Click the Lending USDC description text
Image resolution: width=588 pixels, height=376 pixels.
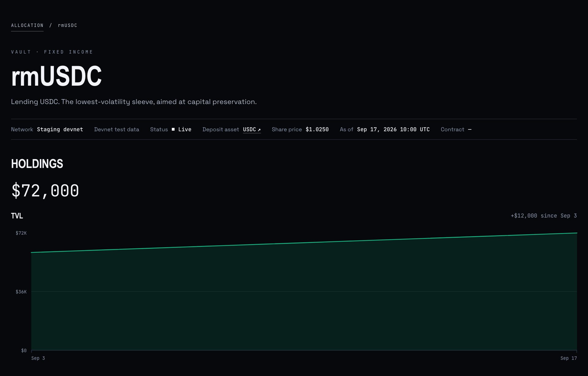(134, 102)
